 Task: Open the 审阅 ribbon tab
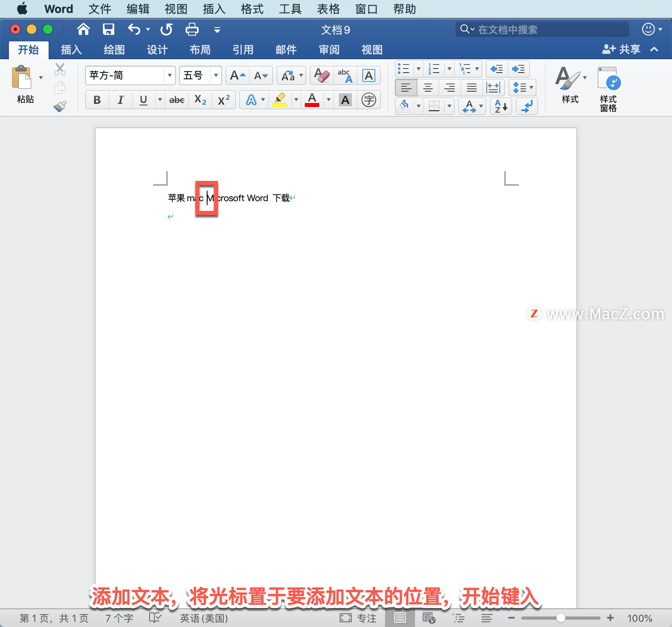click(x=329, y=50)
